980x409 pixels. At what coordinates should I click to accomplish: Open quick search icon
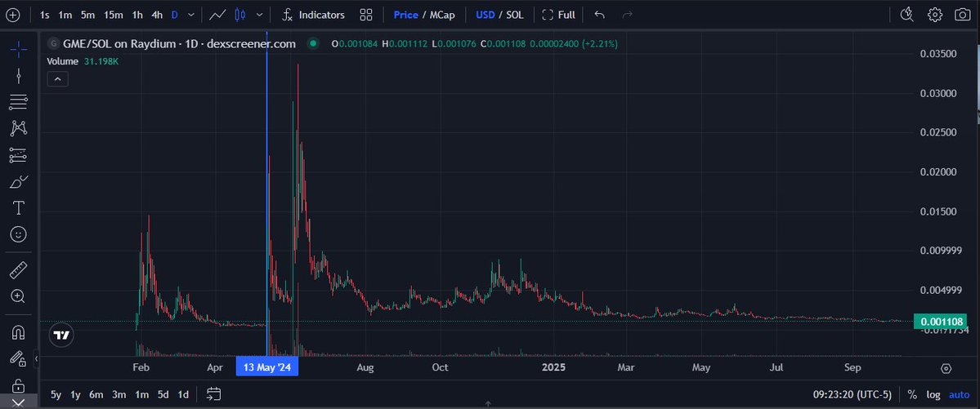tap(906, 15)
